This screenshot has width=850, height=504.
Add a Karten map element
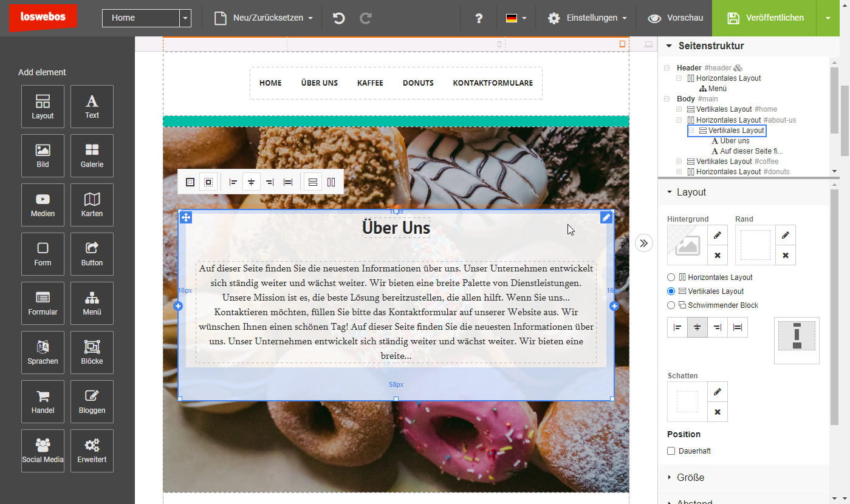click(x=92, y=205)
